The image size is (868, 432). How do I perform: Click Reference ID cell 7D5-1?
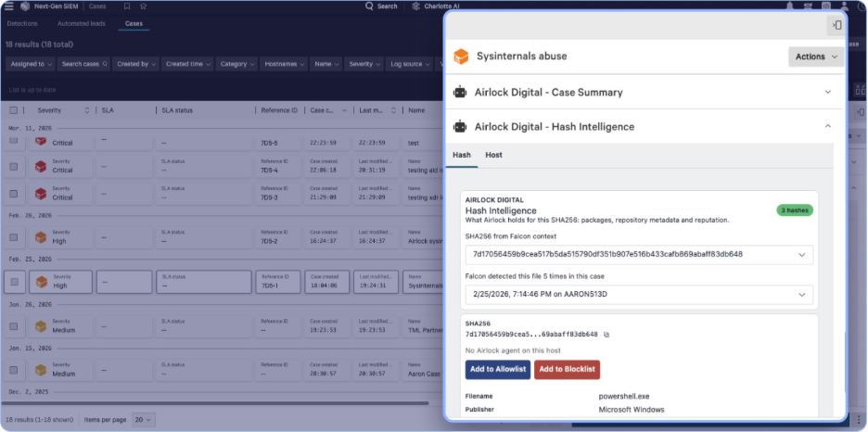pyautogui.click(x=278, y=282)
